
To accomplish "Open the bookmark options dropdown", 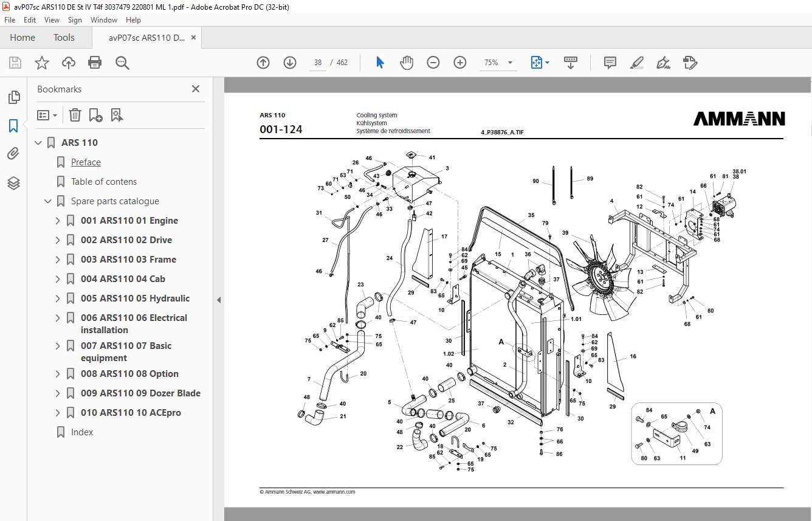I will [x=47, y=115].
